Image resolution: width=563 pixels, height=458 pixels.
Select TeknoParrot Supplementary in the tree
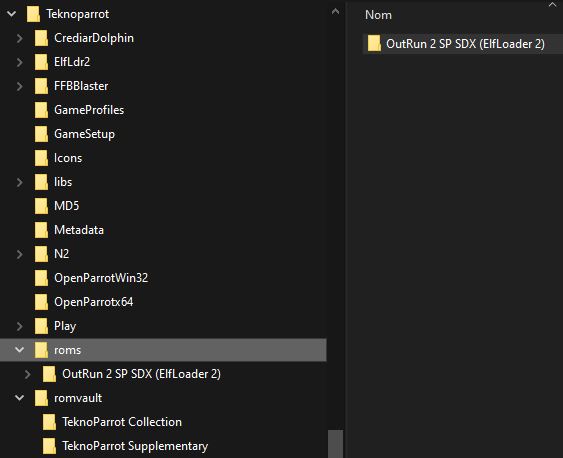point(135,446)
